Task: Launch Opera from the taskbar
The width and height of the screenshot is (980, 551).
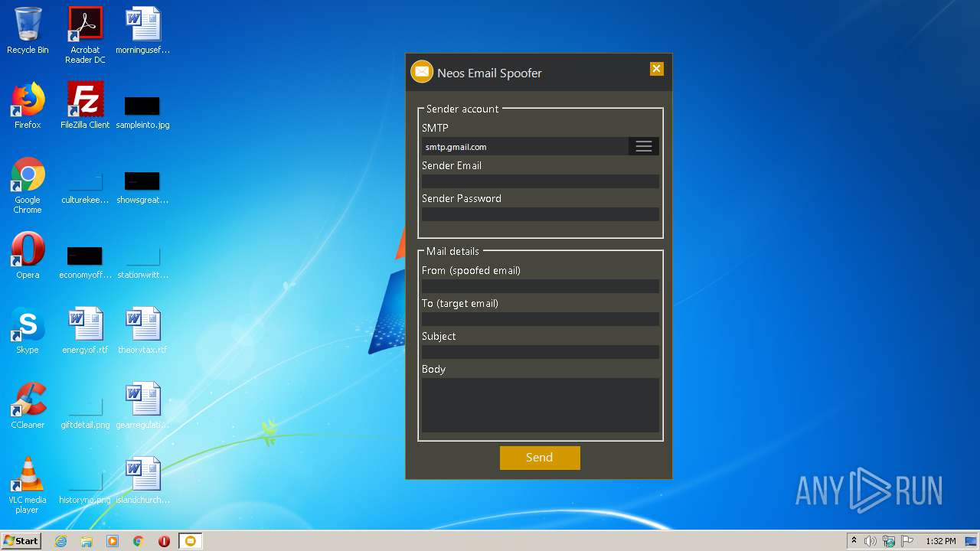Action: [x=164, y=541]
